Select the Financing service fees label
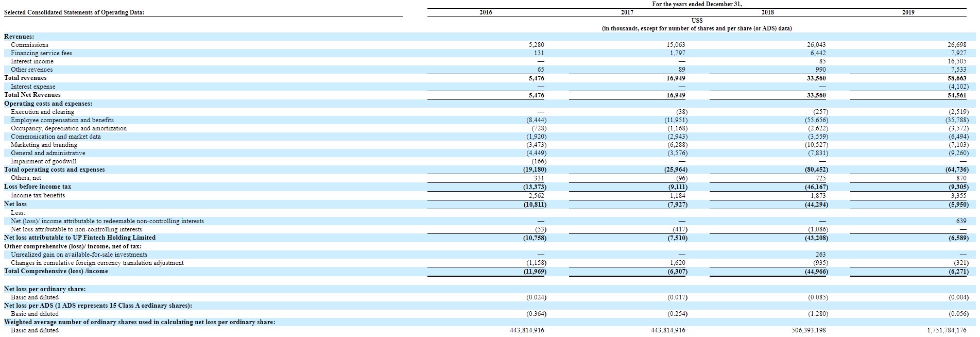Image resolution: width=980 pixels, height=337 pixels. [x=42, y=53]
